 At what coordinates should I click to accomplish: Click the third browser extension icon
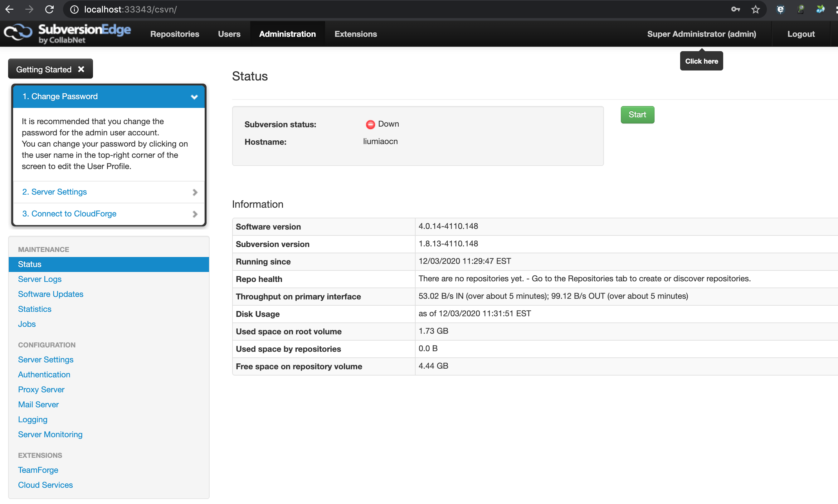tap(820, 9)
